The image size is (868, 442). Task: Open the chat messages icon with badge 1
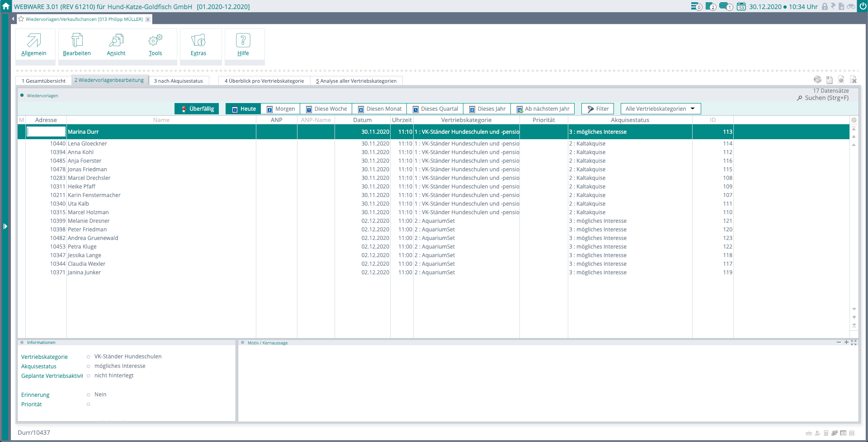725,6
